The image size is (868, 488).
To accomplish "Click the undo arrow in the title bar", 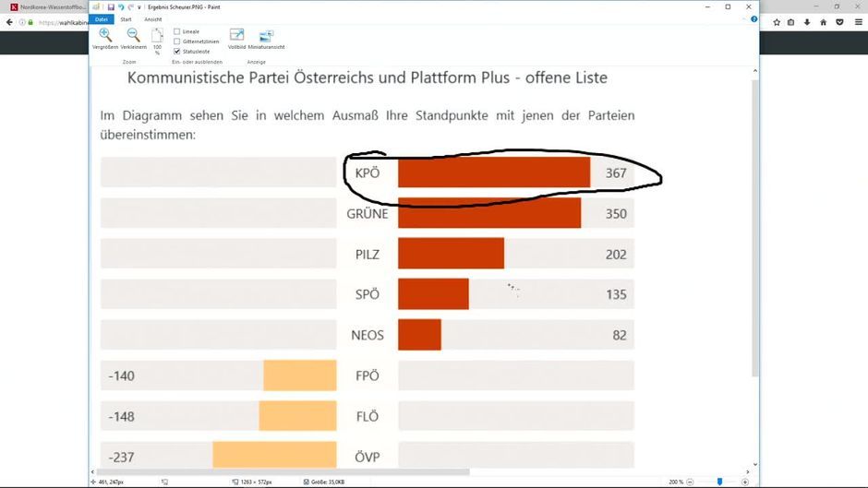I will [121, 6].
